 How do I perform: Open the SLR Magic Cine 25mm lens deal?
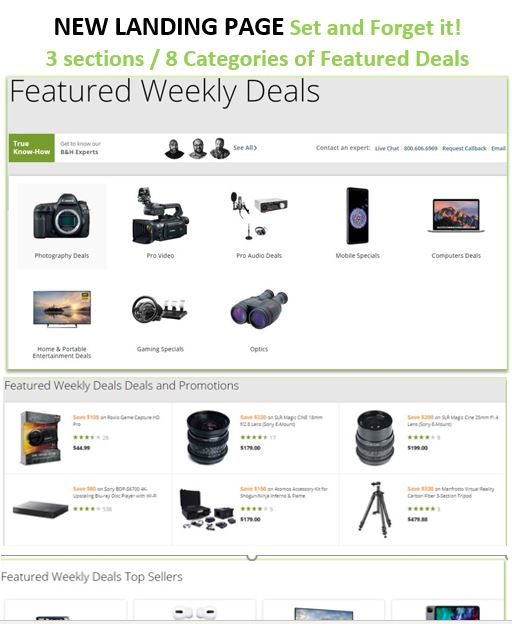coord(422,438)
